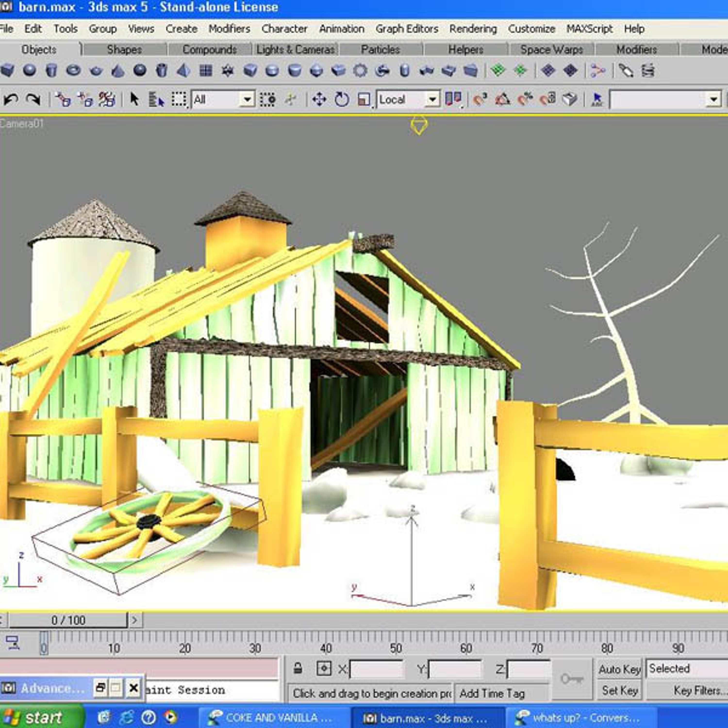Image resolution: width=728 pixels, height=728 pixels.
Task: Toggle the Auto Key button
Action: point(620,669)
